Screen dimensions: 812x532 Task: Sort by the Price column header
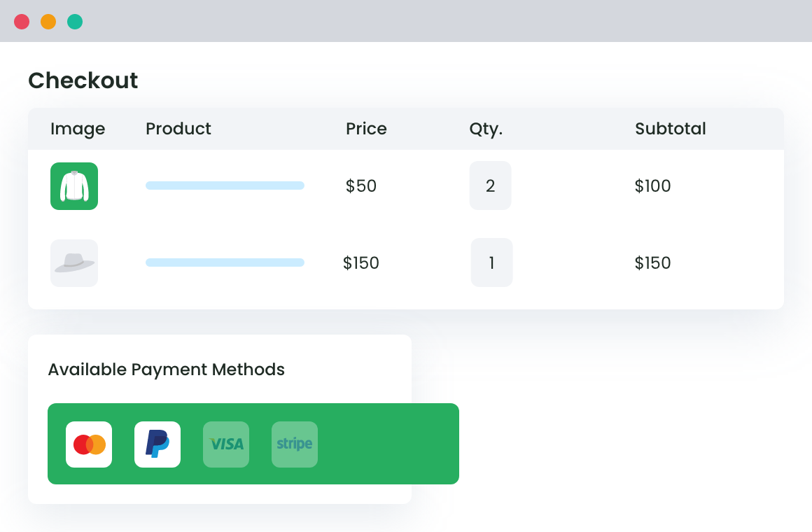click(366, 128)
